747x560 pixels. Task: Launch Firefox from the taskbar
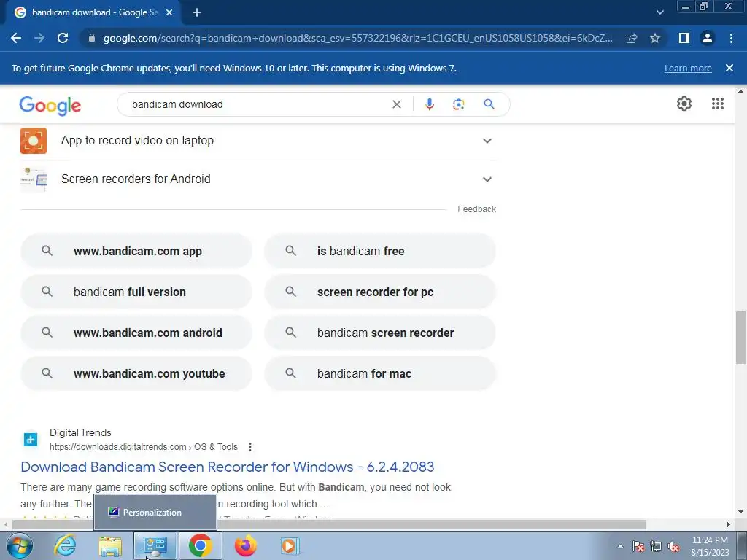pyautogui.click(x=246, y=545)
